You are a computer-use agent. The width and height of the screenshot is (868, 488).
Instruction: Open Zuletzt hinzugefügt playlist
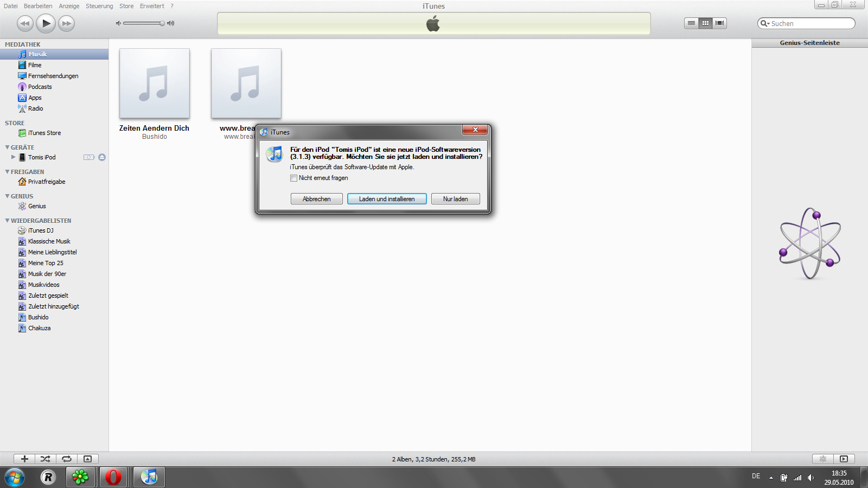pyautogui.click(x=54, y=306)
